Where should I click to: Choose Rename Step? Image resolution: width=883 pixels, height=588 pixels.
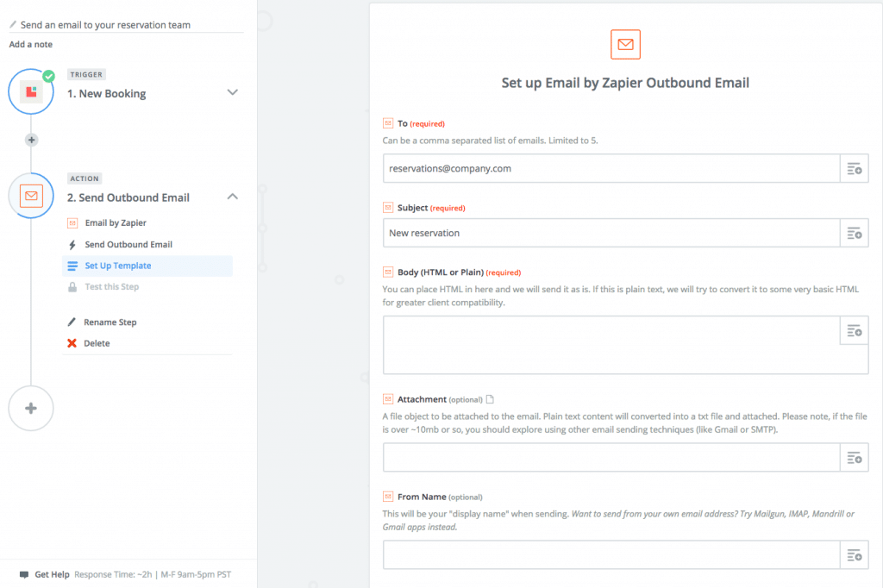pyautogui.click(x=110, y=322)
